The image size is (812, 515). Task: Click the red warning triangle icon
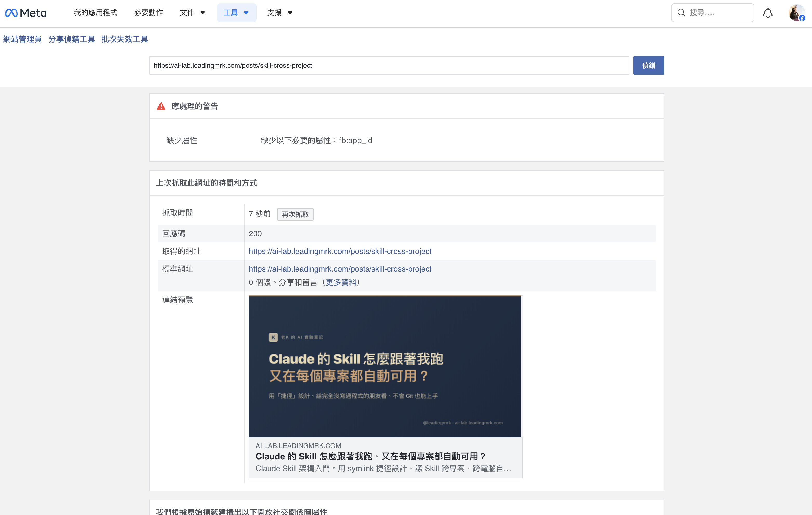click(161, 106)
